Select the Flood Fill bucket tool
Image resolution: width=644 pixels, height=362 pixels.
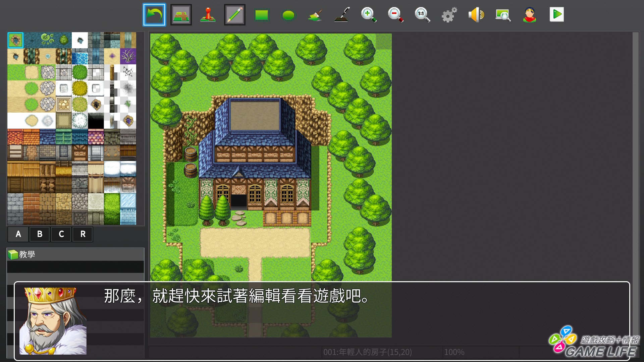point(315,15)
